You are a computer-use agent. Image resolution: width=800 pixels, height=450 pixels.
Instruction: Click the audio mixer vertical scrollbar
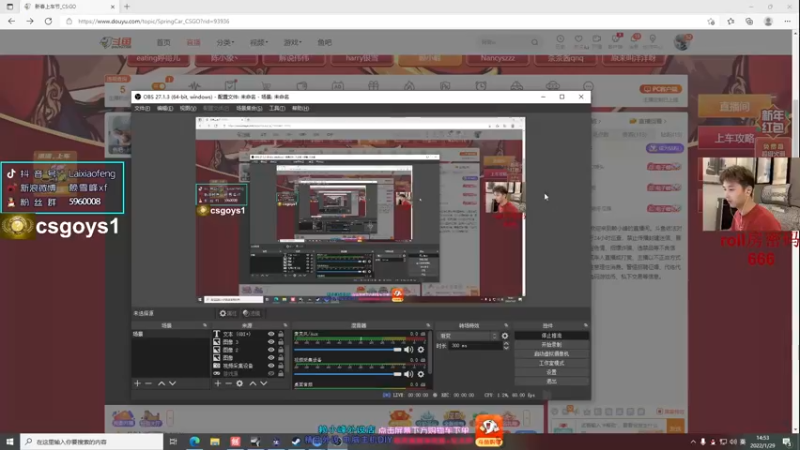pos(431,352)
